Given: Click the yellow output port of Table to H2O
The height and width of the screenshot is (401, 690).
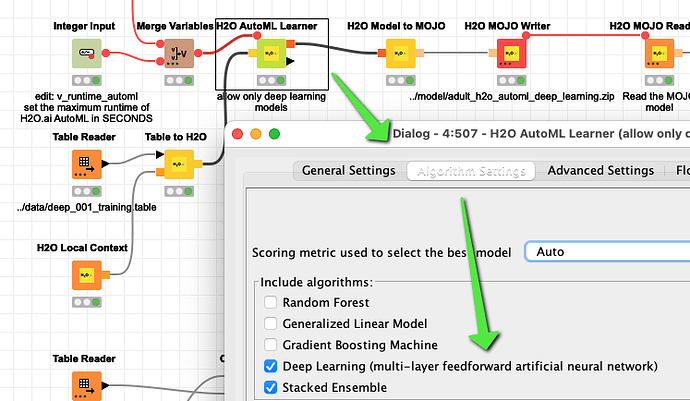Looking at the screenshot, I should pyautogui.click(x=198, y=164).
